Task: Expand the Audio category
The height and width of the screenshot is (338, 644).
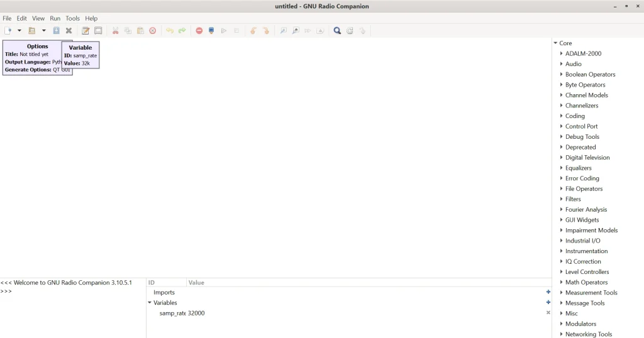Action: [x=561, y=64]
